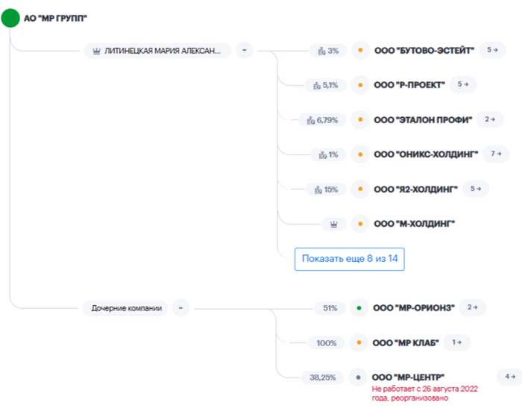The height and width of the screenshot is (420, 522).
Task: Collapse the ЛИТИНЕЦКАЯ МАРИЯ branch
Action: tap(244, 51)
